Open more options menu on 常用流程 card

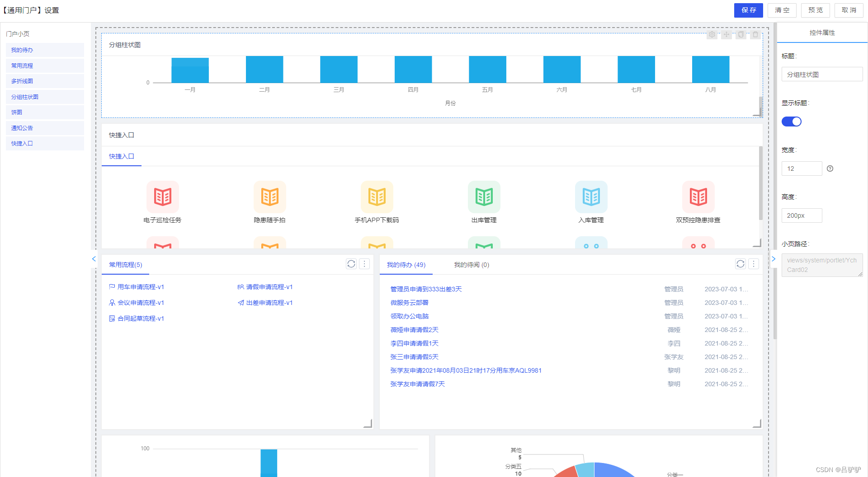coord(364,264)
